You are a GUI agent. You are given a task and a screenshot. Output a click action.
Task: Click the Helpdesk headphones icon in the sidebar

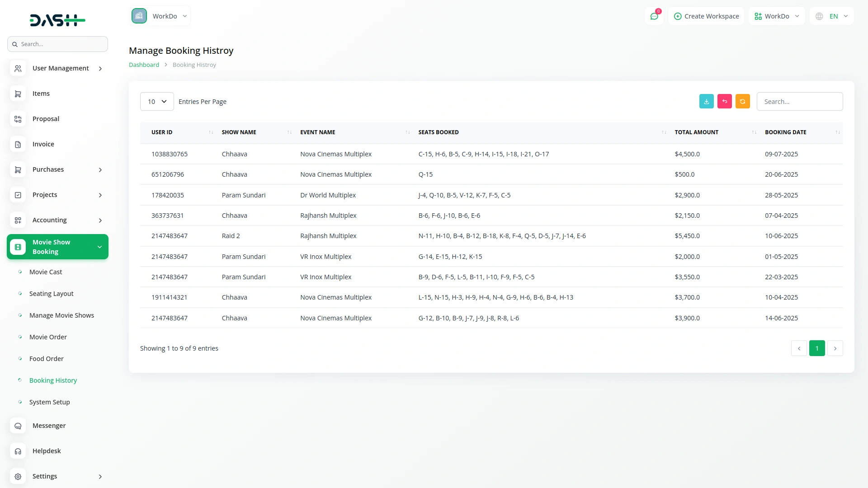tap(18, 451)
